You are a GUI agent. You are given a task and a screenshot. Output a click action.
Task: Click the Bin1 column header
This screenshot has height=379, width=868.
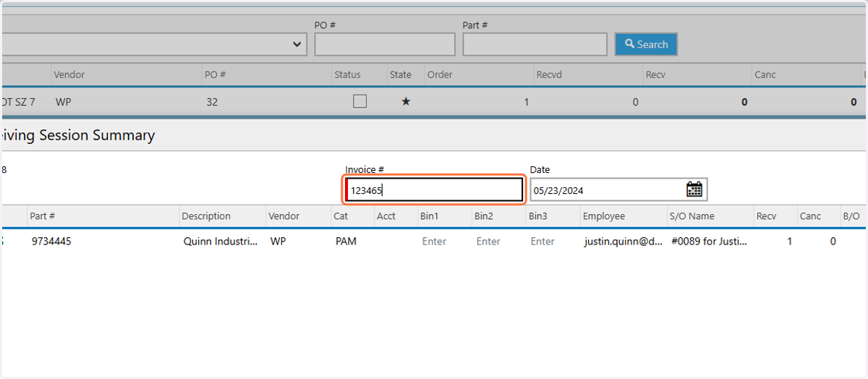(429, 216)
